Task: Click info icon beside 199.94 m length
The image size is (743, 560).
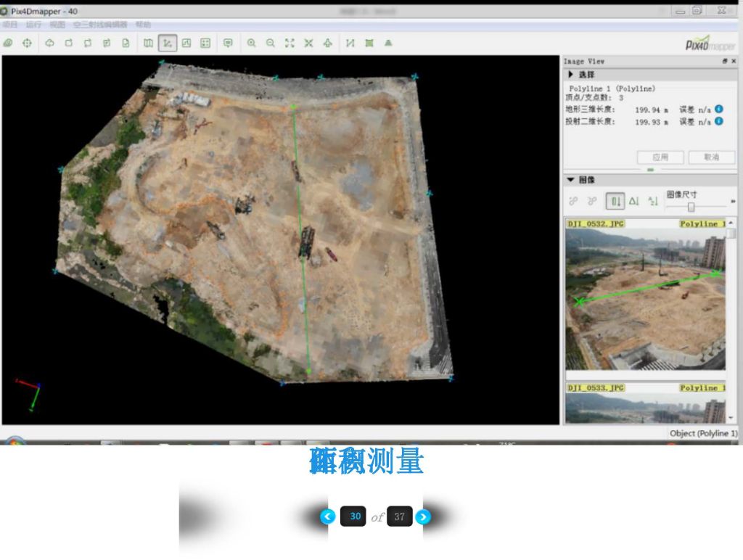Action: tap(719, 110)
